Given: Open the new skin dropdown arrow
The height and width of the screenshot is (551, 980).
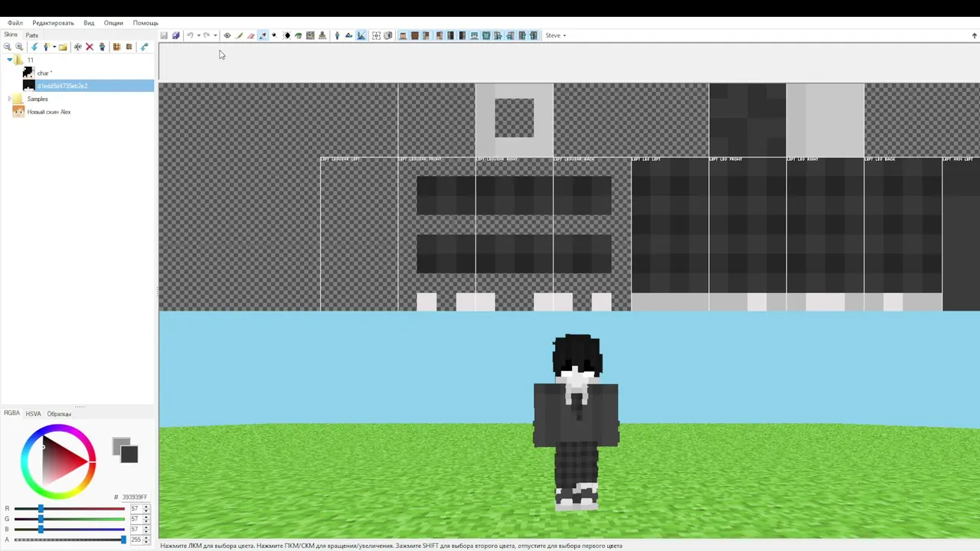Looking at the screenshot, I should click(x=54, y=47).
